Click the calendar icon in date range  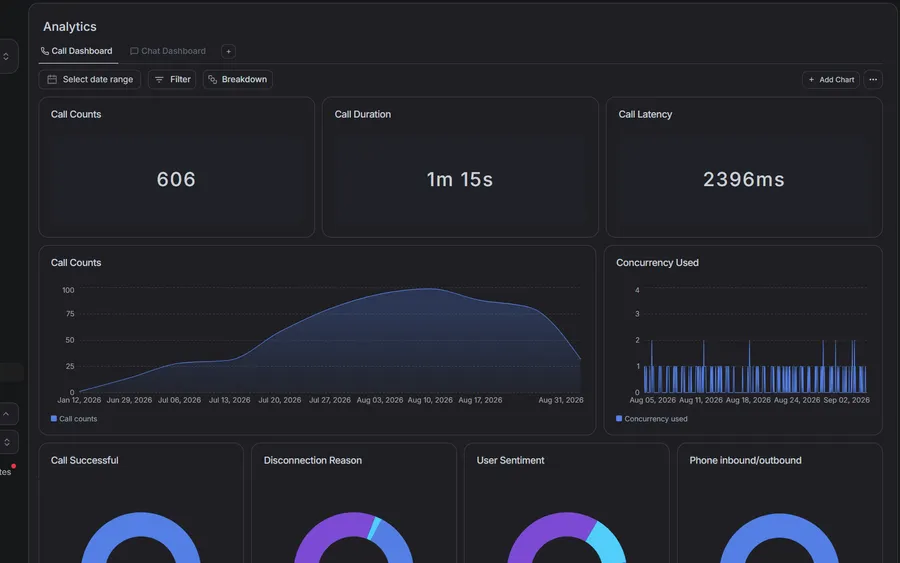click(52, 79)
